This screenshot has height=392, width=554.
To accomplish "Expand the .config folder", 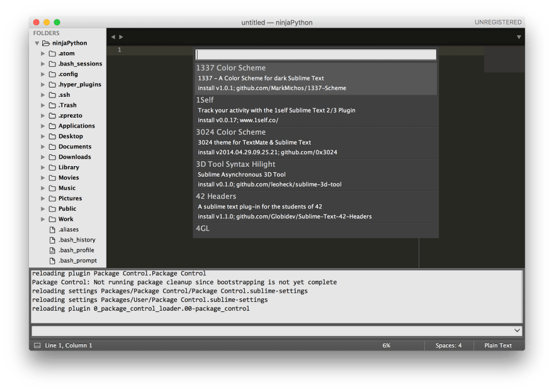I will tap(43, 74).
